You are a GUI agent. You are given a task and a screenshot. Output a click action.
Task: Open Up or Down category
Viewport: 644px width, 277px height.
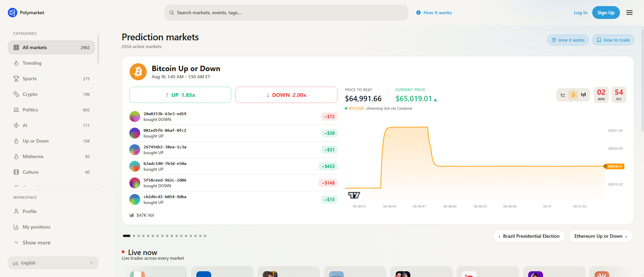pos(51,141)
